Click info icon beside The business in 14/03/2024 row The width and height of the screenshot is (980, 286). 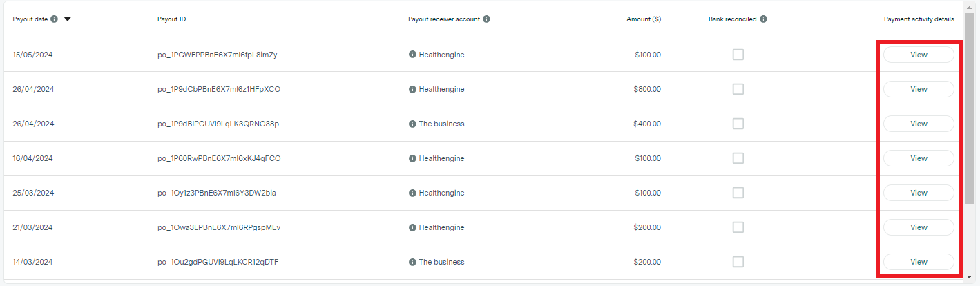pyautogui.click(x=412, y=262)
